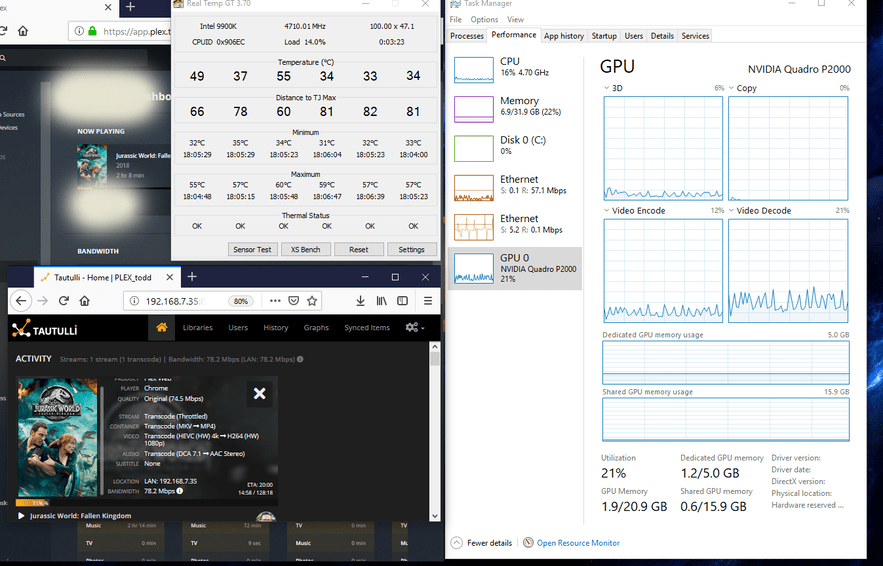This screenshot has width=883, height=566.
Task: Click the home icon in the Firefox toolbar
Action: point(84,301)
